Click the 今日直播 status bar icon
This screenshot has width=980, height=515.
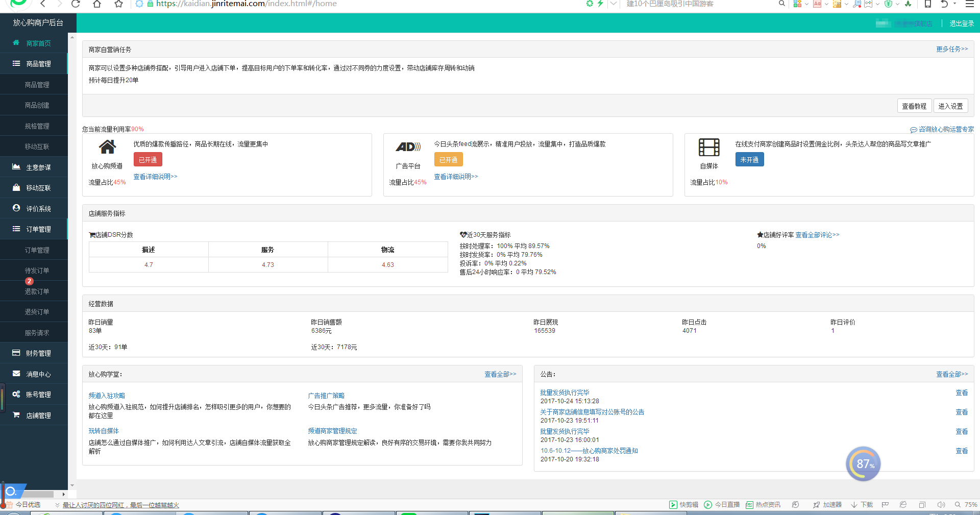click(x=708, y=505)
